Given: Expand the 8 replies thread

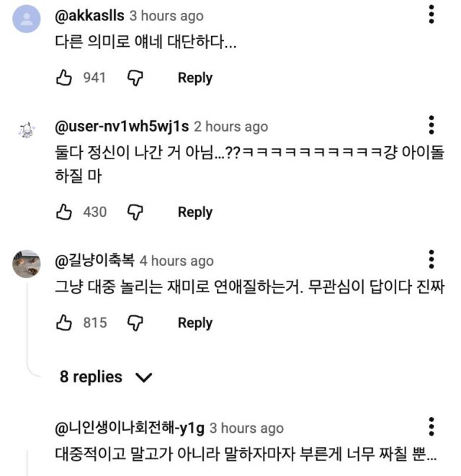Looking at the screenshot, I should point(91,377).
